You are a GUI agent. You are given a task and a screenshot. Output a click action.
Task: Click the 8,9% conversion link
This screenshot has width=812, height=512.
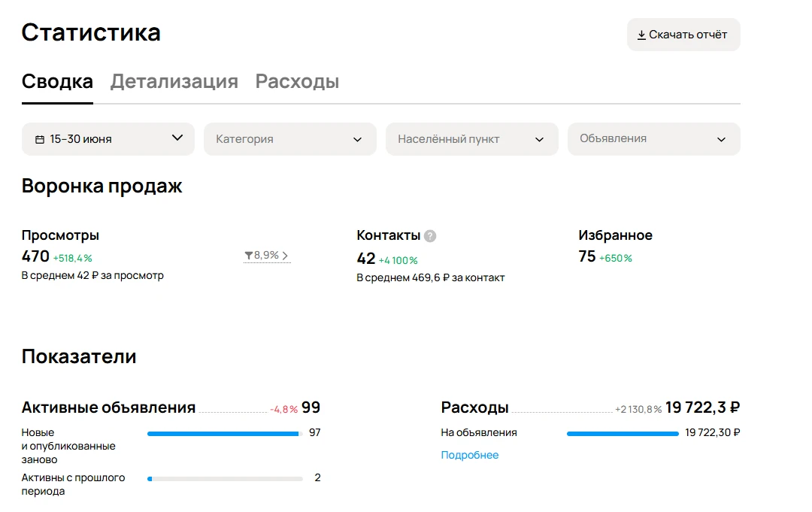(267, 255)
